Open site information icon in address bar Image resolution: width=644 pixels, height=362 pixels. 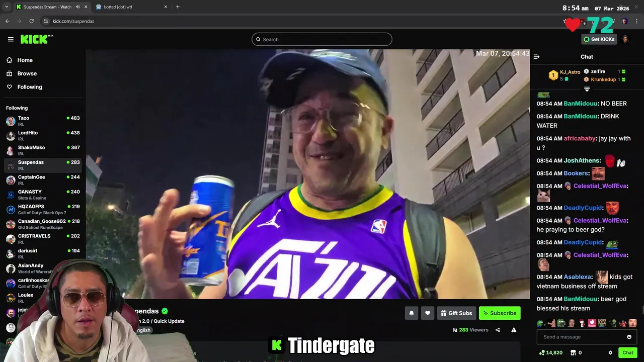click(x=46, y=21)
